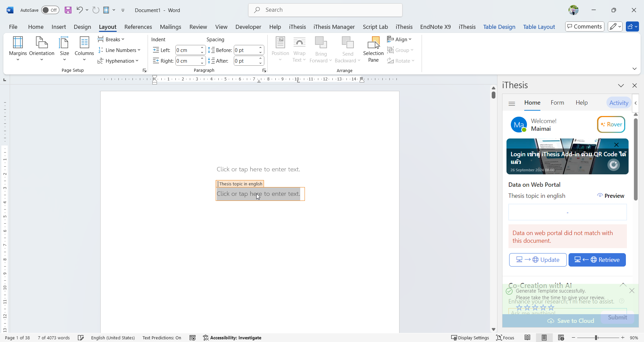Switch to the References ribbon tab

coord(138,27)
